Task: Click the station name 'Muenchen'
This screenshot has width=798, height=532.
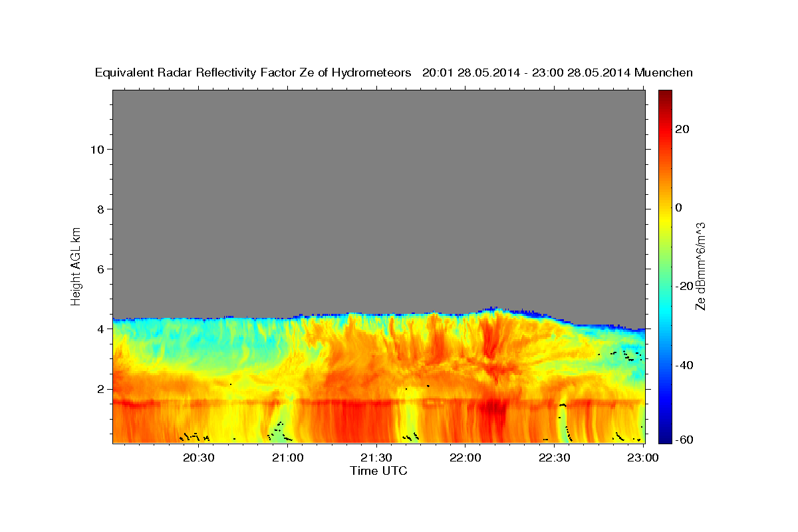Action: point(664,73)
